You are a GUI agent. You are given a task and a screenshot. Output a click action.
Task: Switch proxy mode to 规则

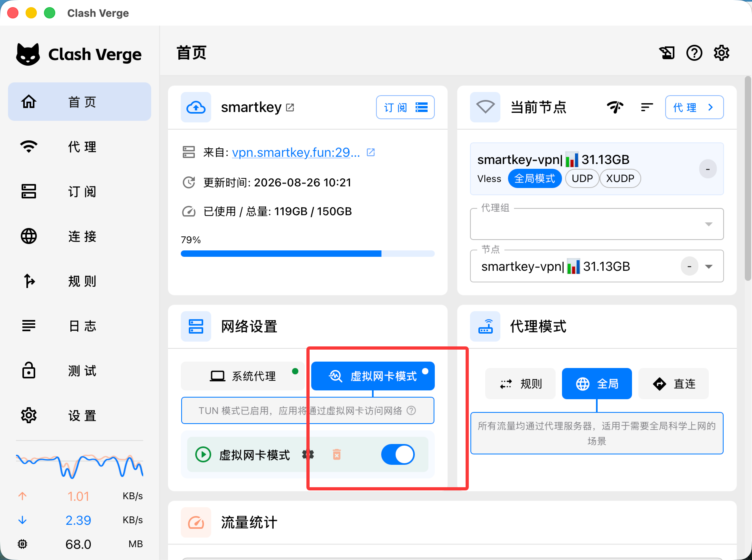coord(520,384)
